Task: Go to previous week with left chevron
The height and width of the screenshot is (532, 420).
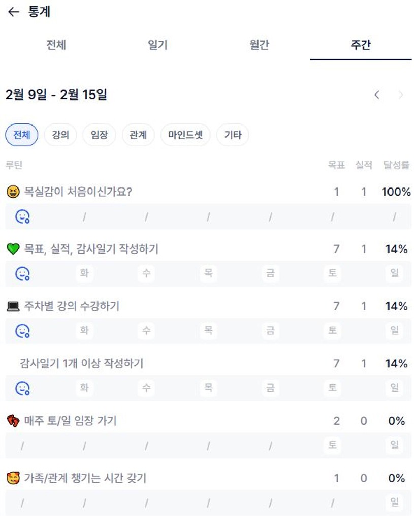Action: coord(377,95)
